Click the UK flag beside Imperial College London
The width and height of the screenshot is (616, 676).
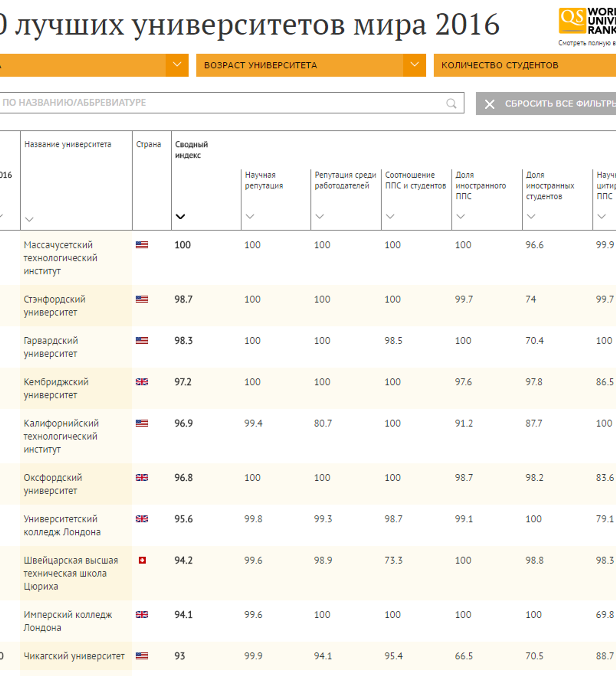(141, 615)
